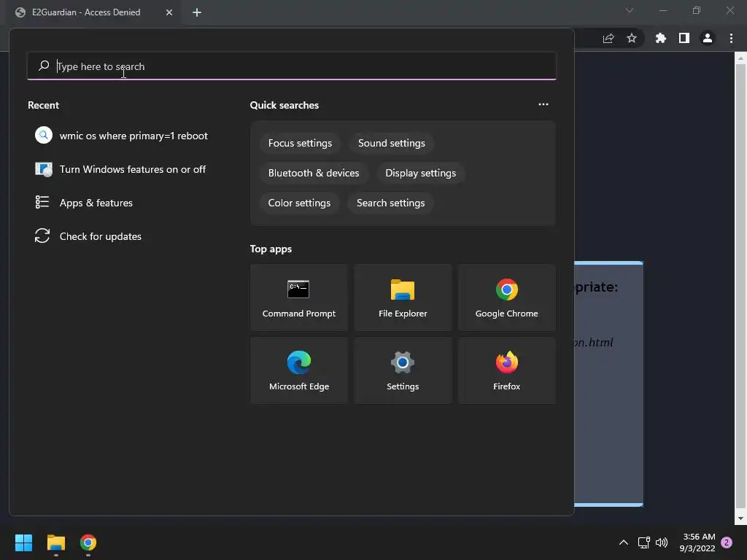Click the Type here to search field
Screen dimensions: 747x560
292,66
